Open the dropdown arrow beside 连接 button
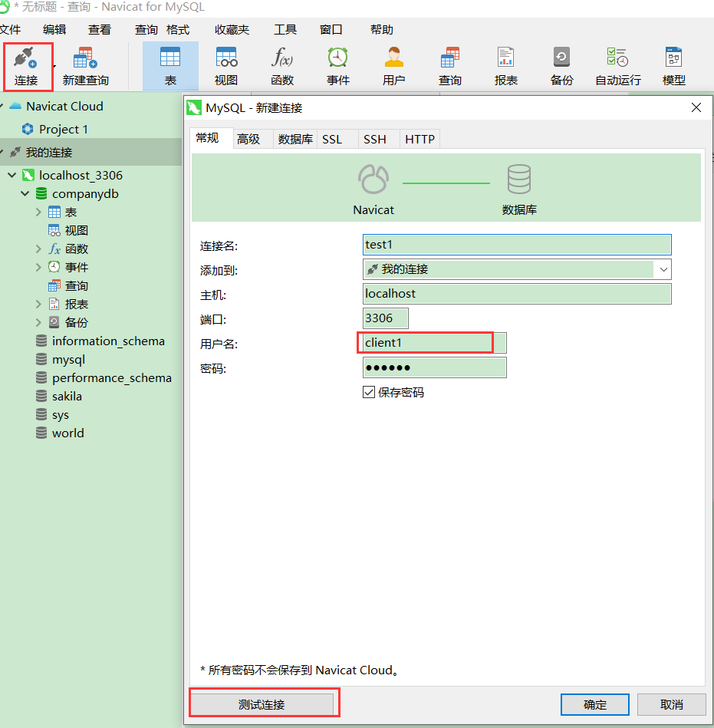Screen dimensions: 714x728 click(x=54, y=67)
